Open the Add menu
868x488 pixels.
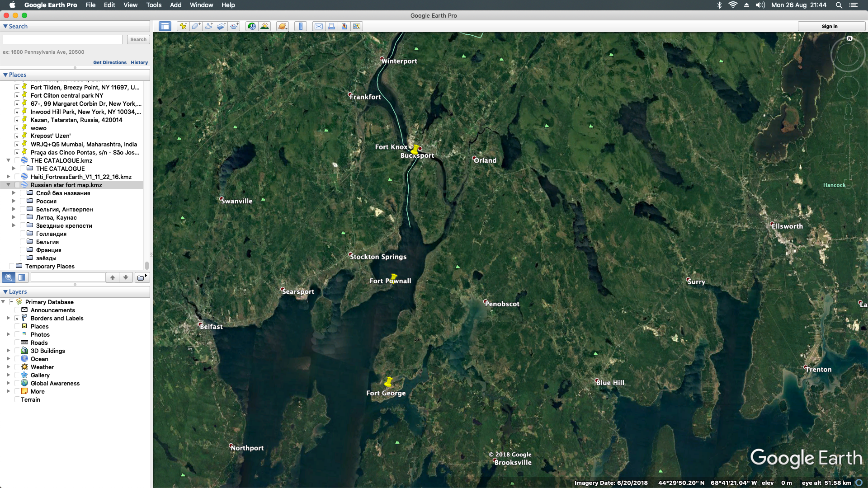pyautogui.click(x=175, y=5)
